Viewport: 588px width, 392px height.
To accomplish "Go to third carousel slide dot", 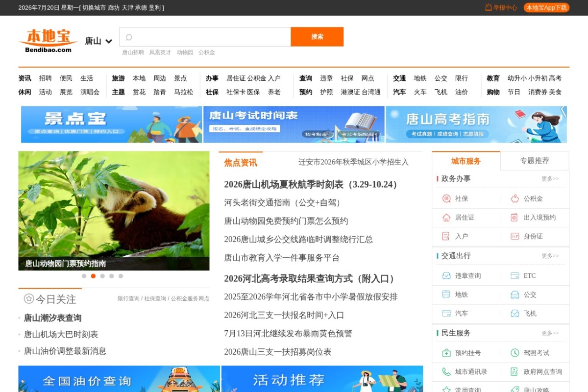I will tap(102, 276).
